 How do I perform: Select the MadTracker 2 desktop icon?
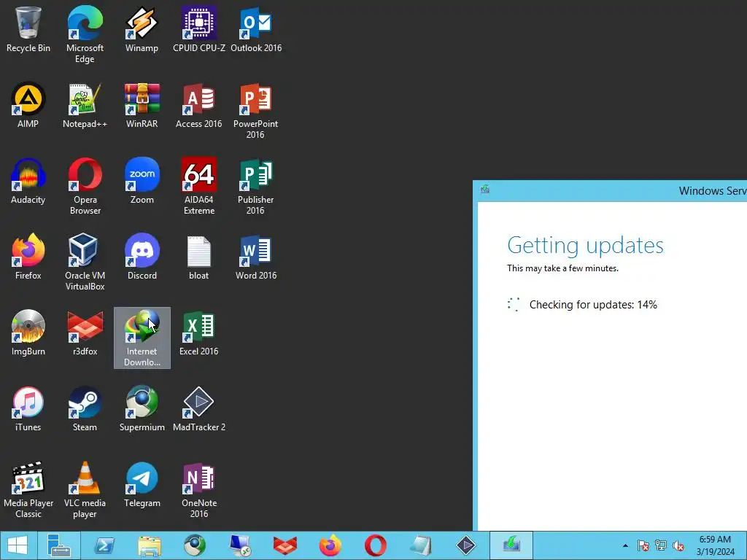pyautogui.click(x=199, y=408)
